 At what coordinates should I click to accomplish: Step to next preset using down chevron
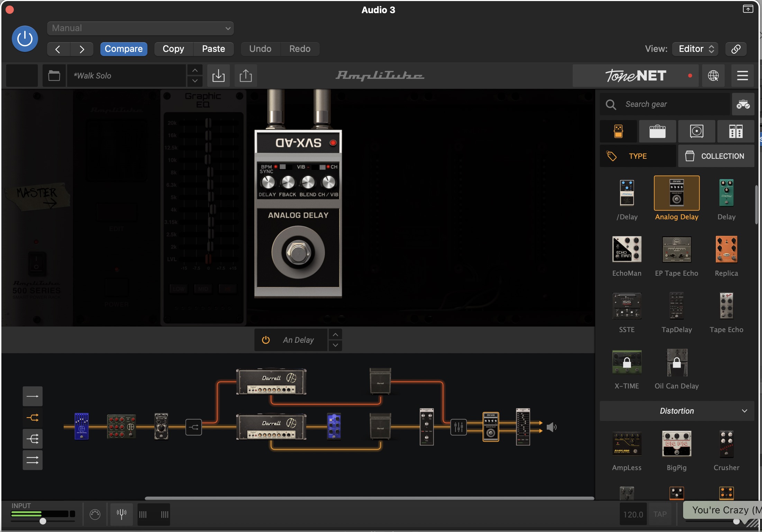click(x=195, y=81)
